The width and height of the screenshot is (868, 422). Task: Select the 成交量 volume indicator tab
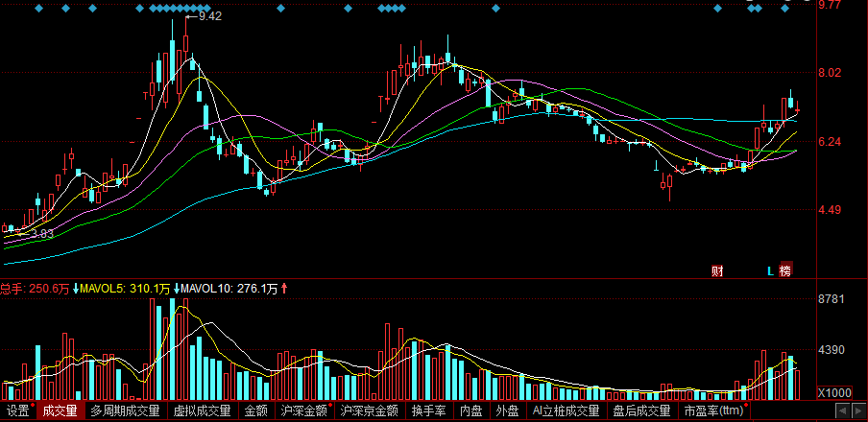click(x=60, y=410)
